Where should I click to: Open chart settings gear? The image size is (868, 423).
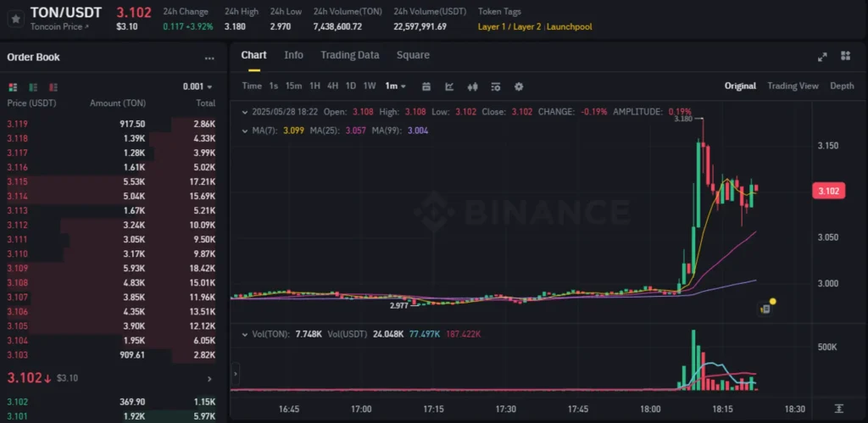click(519, 86)
